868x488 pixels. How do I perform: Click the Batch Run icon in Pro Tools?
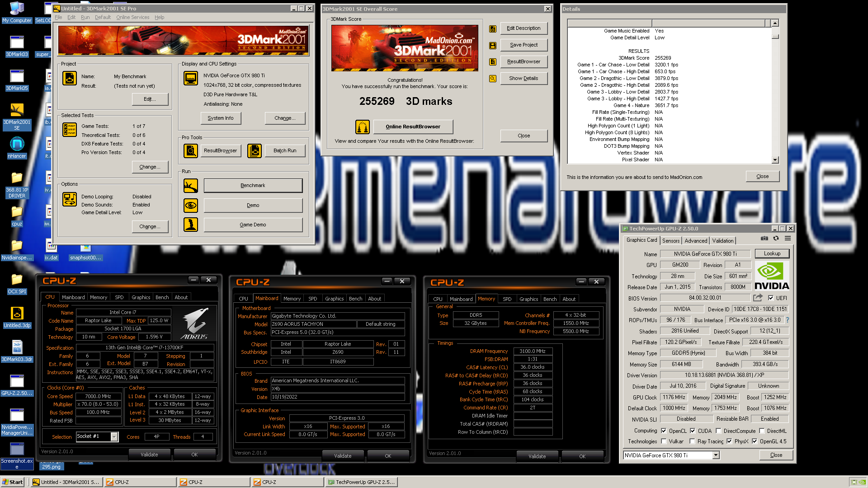point(255,150)
